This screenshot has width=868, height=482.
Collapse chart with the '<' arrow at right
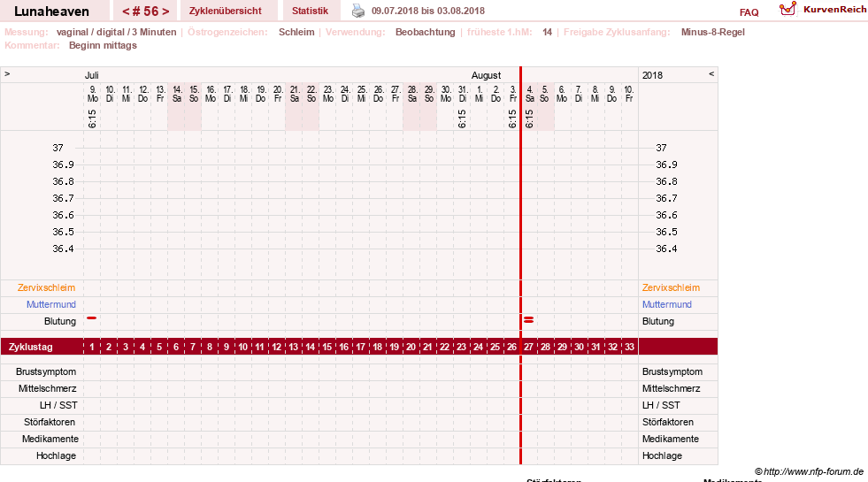tap(711, 73)
